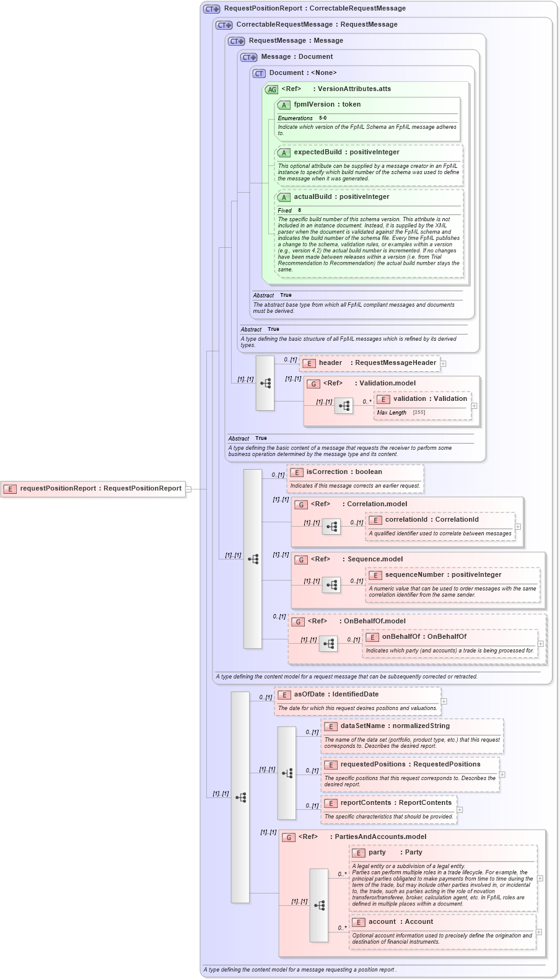Click the E icon of isCorrection element
The height and width of the screenshot is (979, 560).
297,473
